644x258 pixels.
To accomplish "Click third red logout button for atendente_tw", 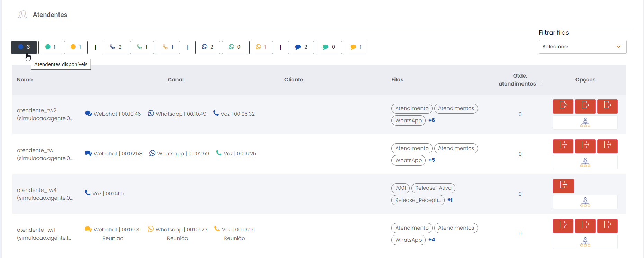I will [x=607, y=146].
